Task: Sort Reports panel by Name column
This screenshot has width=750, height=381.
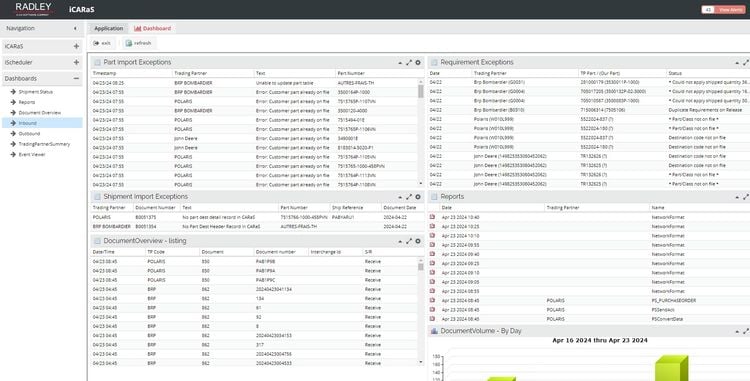Action: (699, 207)
